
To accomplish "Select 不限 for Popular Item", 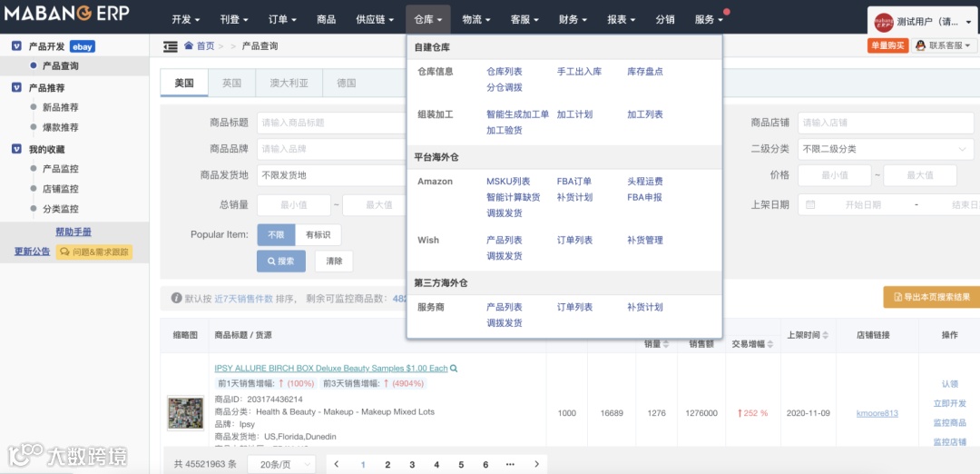I will click(276, 234).
